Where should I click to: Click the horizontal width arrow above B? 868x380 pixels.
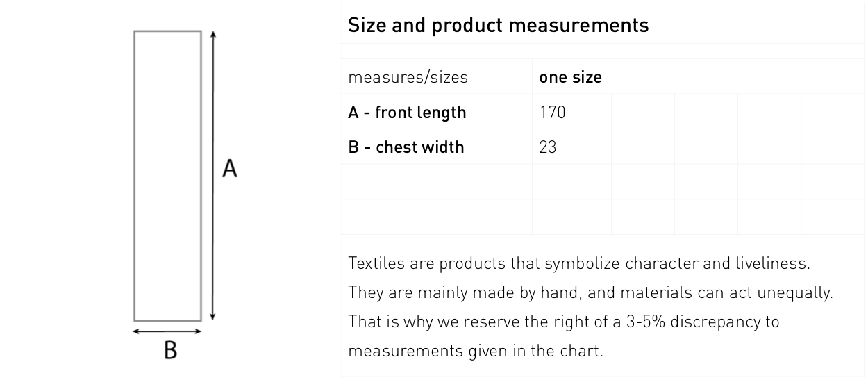coord(167,331)
